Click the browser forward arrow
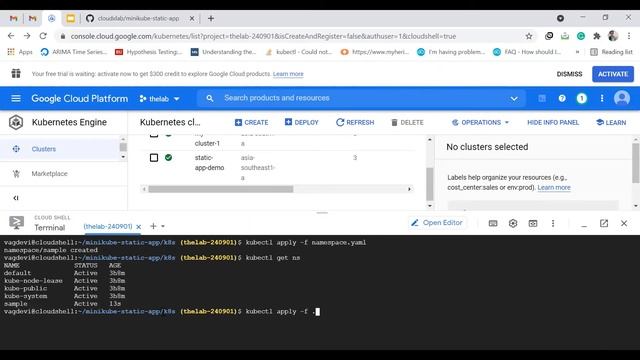The image size is (640, 360). click(x=27, y=36)
